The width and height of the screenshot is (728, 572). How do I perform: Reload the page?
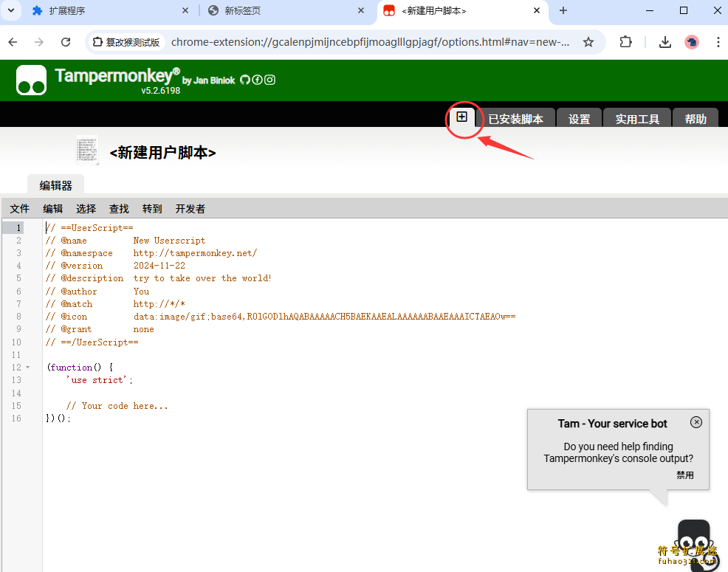pos(66,42)
